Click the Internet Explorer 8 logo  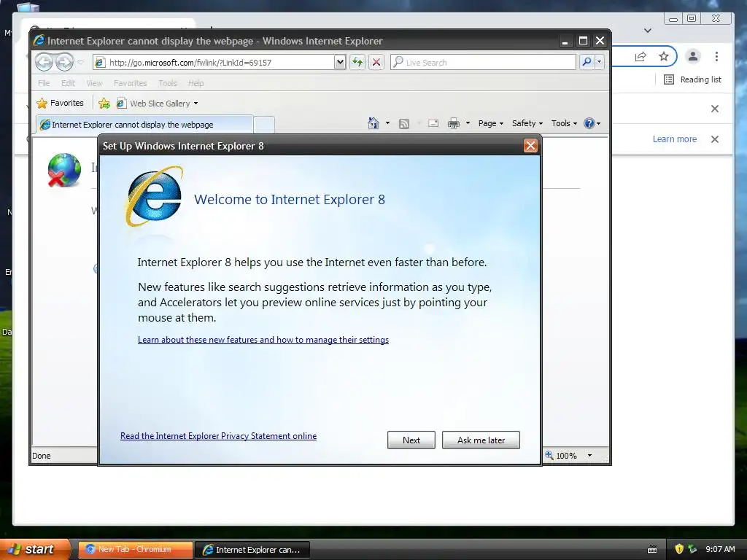154,195
